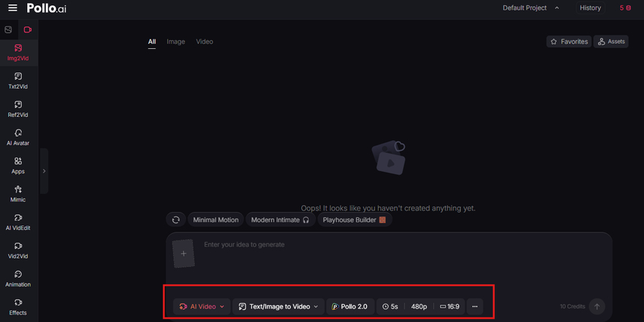Change the 16:9 aspect ratio setting
The height and width of the screenshot is (322, 644).
450,306
